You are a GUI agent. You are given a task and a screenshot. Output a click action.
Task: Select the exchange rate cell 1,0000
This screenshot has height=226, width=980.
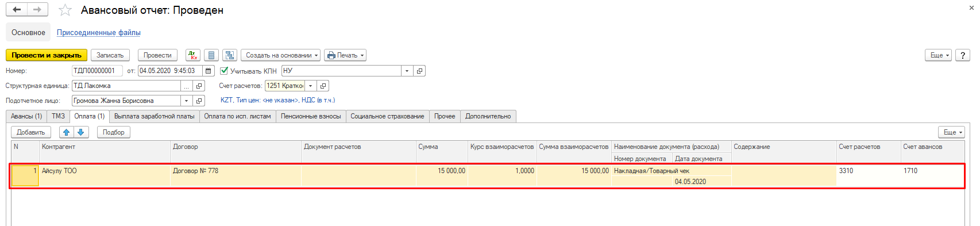click(502, 176)
